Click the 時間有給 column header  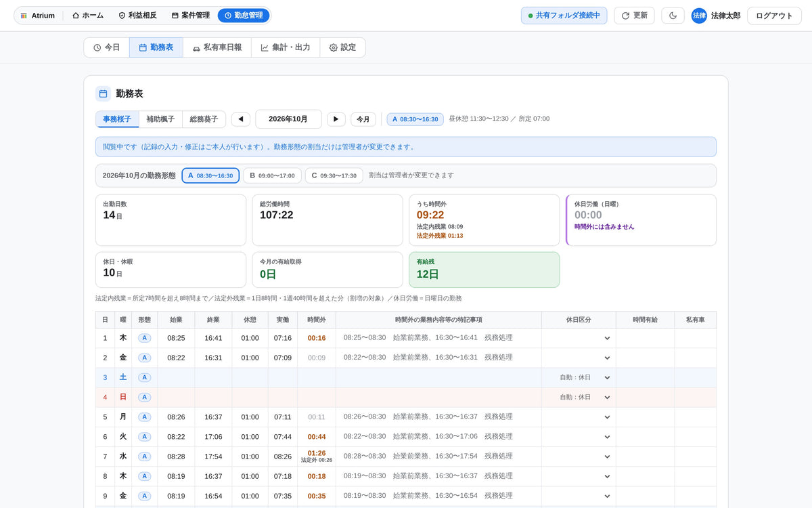pyautogui.click(x=645, y=320)
